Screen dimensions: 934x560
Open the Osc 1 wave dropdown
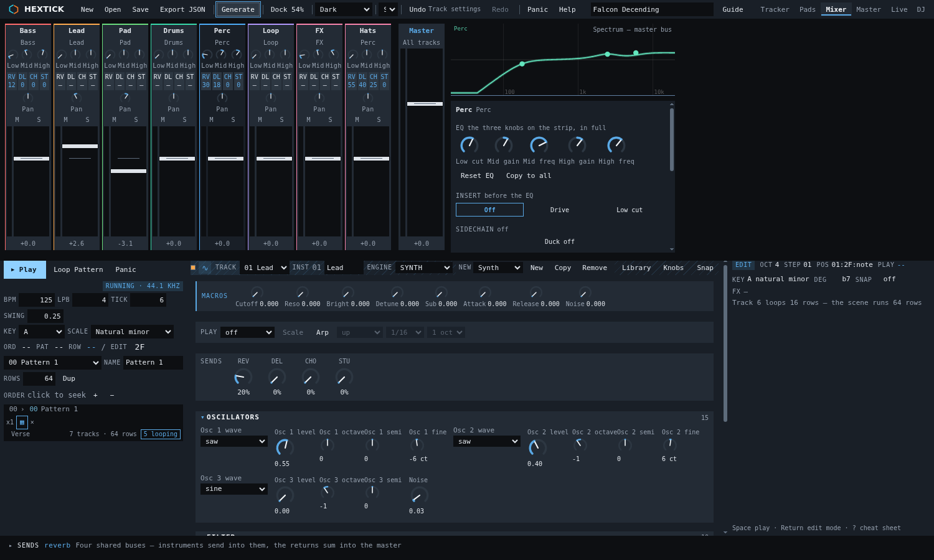pyautogui.click(x=234, y=441)
